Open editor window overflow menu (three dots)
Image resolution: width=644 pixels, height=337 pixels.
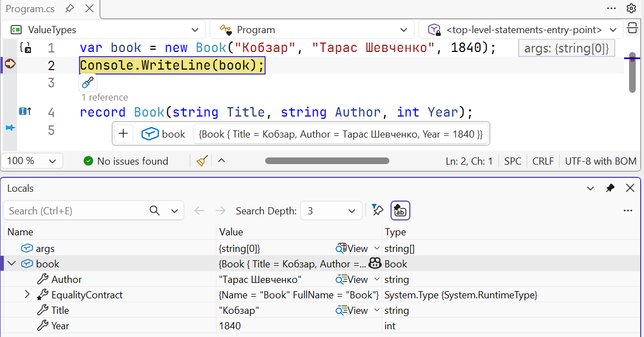pos(611,8)
